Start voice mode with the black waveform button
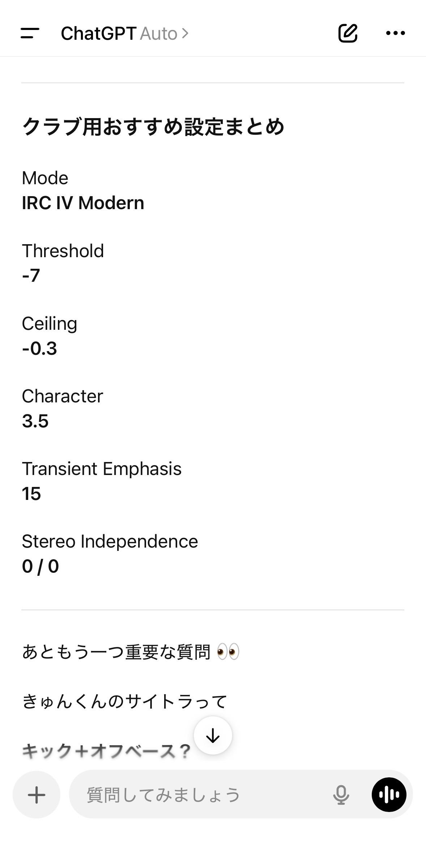This screenshot has width=426, height=868. pos(389,795)
